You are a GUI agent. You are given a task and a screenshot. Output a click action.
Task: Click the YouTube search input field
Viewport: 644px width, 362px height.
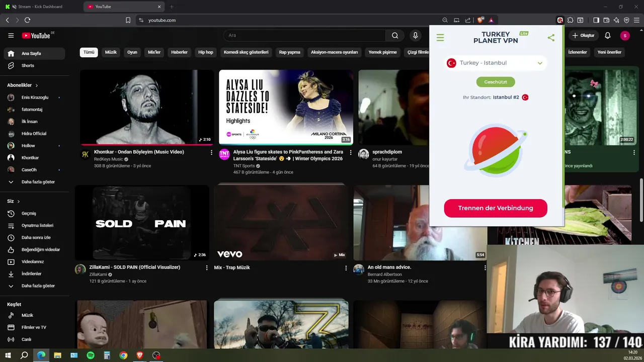click(304, 36)
